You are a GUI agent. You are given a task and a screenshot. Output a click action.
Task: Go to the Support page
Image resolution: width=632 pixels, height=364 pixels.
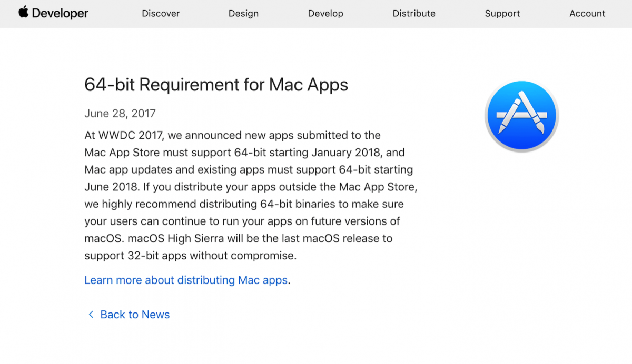tap(502, 13)
